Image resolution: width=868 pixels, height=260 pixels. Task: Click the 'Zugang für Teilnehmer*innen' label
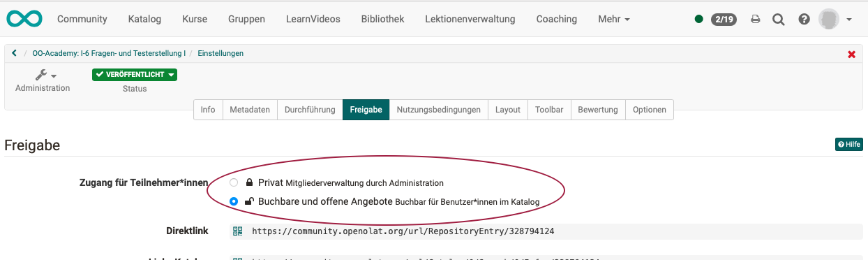click(144, 183)
